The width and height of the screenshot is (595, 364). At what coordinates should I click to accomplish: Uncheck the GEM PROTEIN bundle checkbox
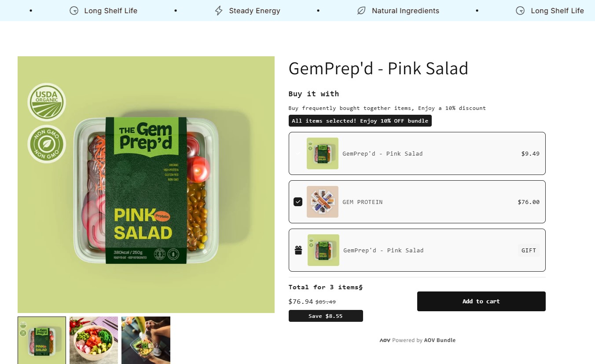click(298, 202)
